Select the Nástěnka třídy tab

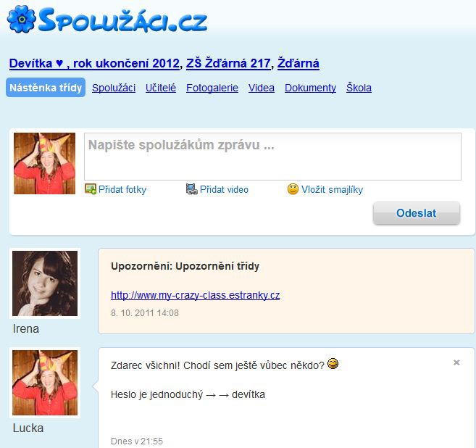coord(46,88)
